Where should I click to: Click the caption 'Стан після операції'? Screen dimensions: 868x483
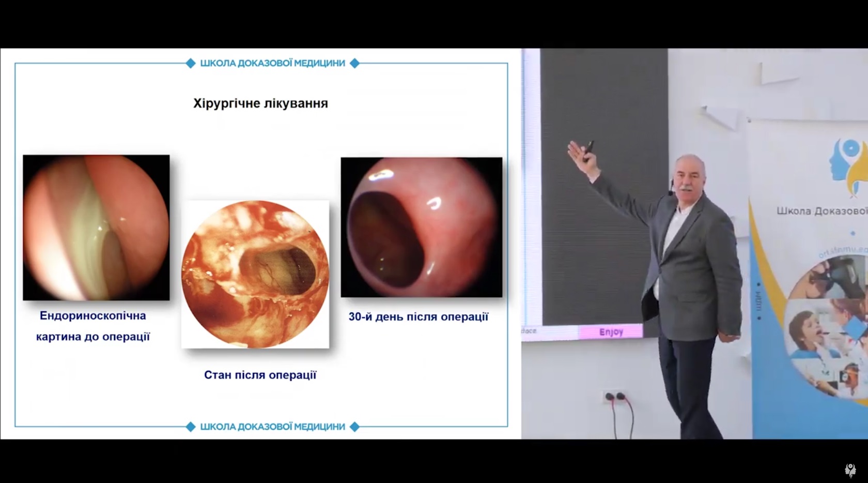tap(260, 375)
